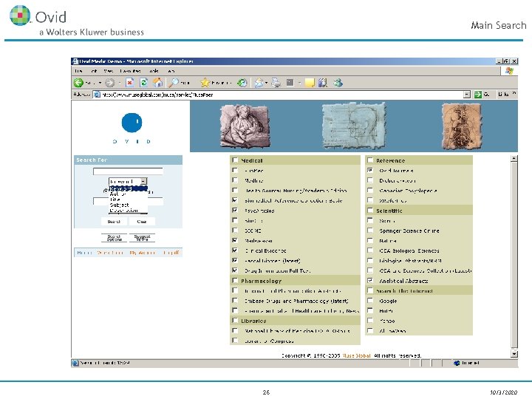Click the browser Back arrow icon
Screen dimensions: 532x399
[x=78, y=83]
